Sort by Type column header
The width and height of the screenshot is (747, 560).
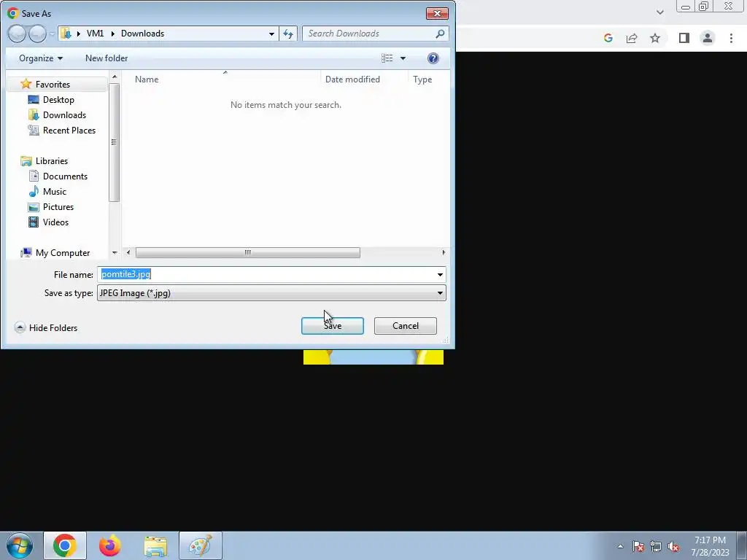[422, 79]
